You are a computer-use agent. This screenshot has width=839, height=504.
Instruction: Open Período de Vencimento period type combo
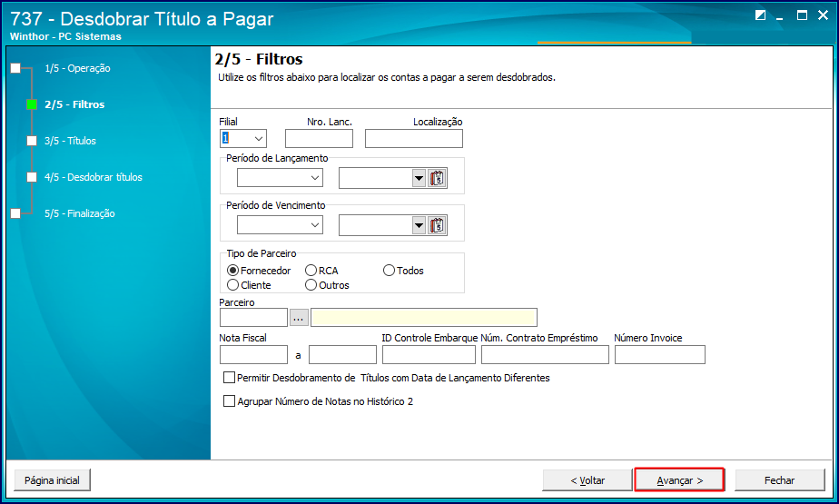click(x=280, y=225)
